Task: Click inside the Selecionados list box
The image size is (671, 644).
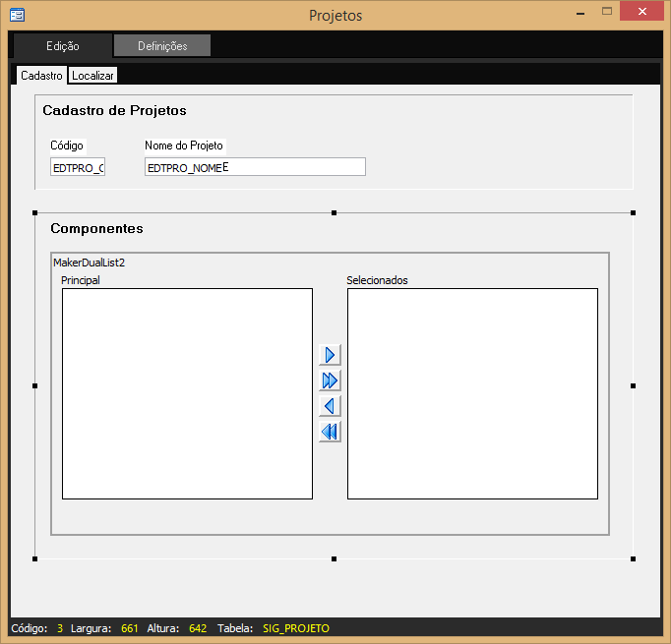Action: tap(472, 393)
